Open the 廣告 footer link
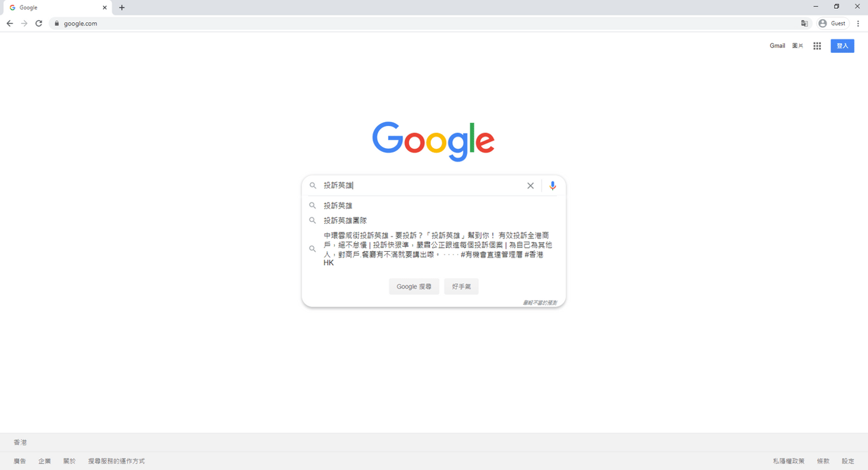The height and width of the screenshot is (470, 868). (20, 461)
